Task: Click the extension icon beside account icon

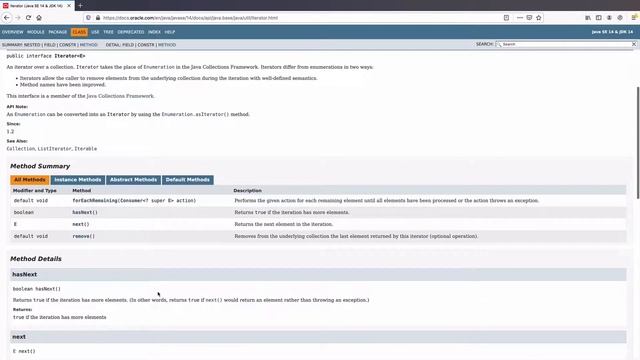Action: tap(620, 18)
